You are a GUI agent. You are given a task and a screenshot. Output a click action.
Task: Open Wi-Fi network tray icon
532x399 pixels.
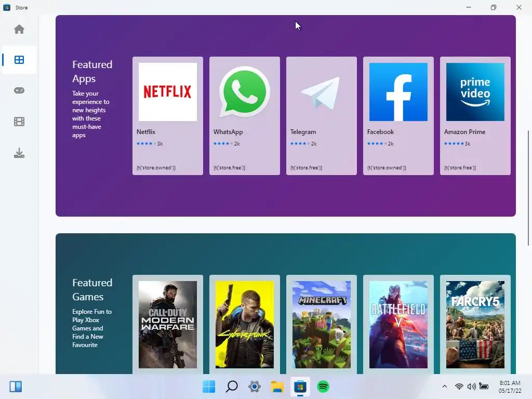459,387
